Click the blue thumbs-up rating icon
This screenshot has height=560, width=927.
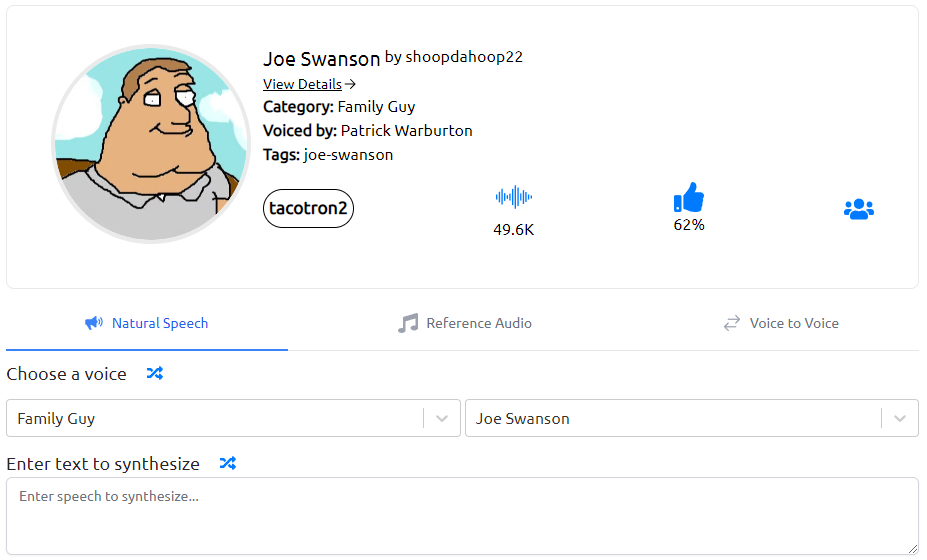click(x=688, y=197)
